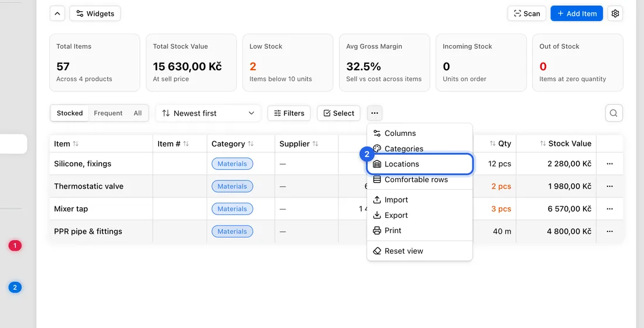Sort by the Category column header

232,143
